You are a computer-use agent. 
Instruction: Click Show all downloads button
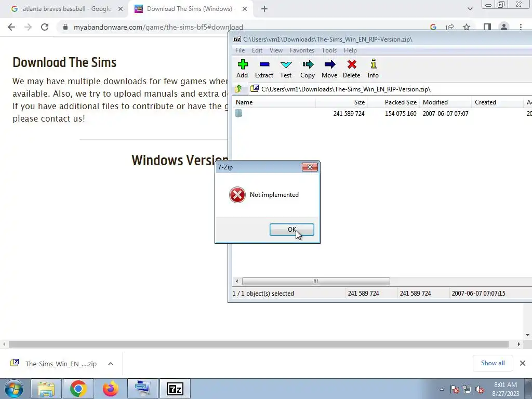tap(493, 363)
